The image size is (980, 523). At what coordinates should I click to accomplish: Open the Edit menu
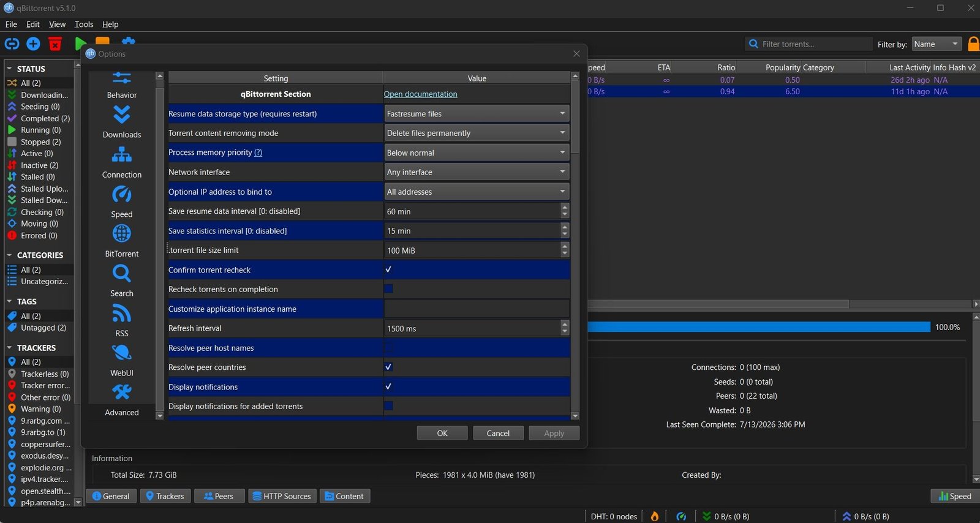point(33,24)
